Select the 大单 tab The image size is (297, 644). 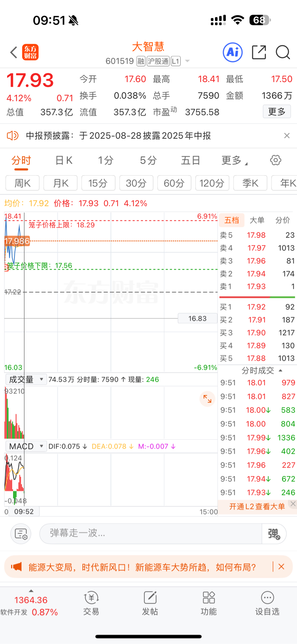tap(257, 220)
